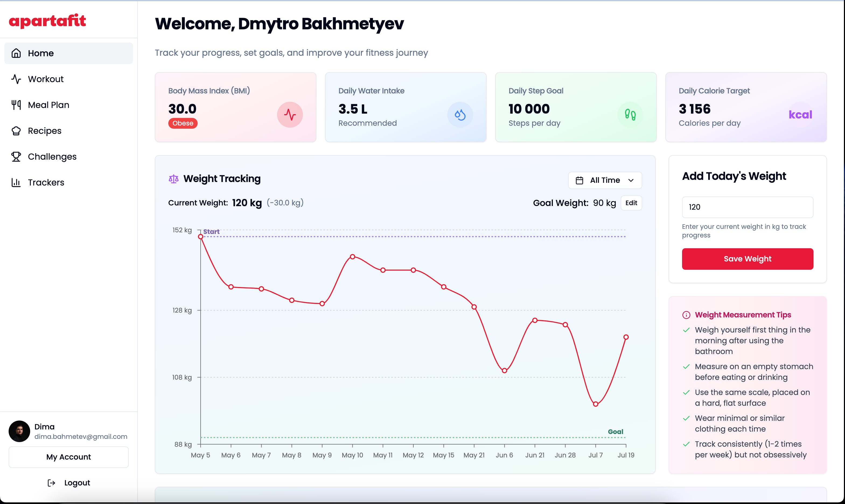Screen dimensions: 845x504
Task: Click the purple kcal badge
Action: tap(800, 115)
